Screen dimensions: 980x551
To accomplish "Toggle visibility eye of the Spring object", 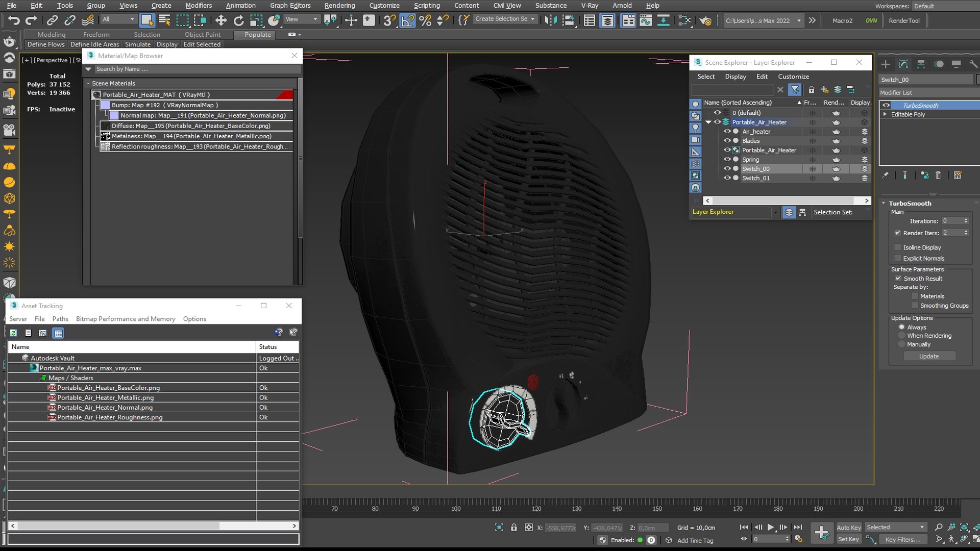I will pyautogui.click(x=727, y=160).
